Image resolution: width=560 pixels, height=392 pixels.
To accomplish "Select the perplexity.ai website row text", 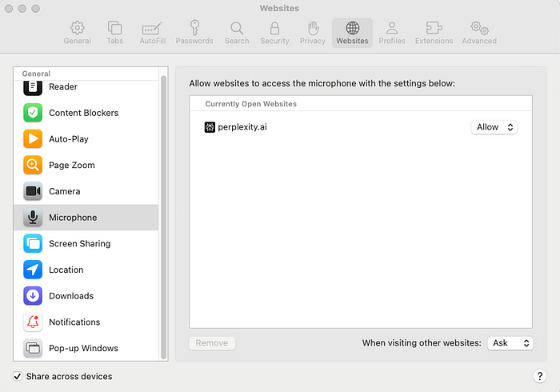I will point(242,127).
